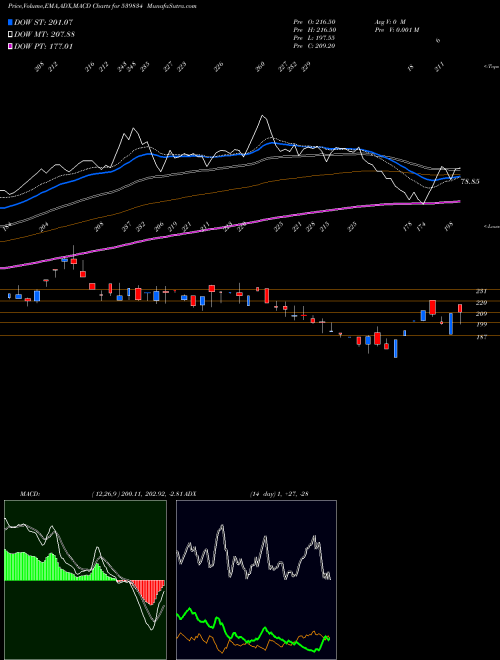Click the 'Pre H: 216.50' value

[x=314, y=29]
